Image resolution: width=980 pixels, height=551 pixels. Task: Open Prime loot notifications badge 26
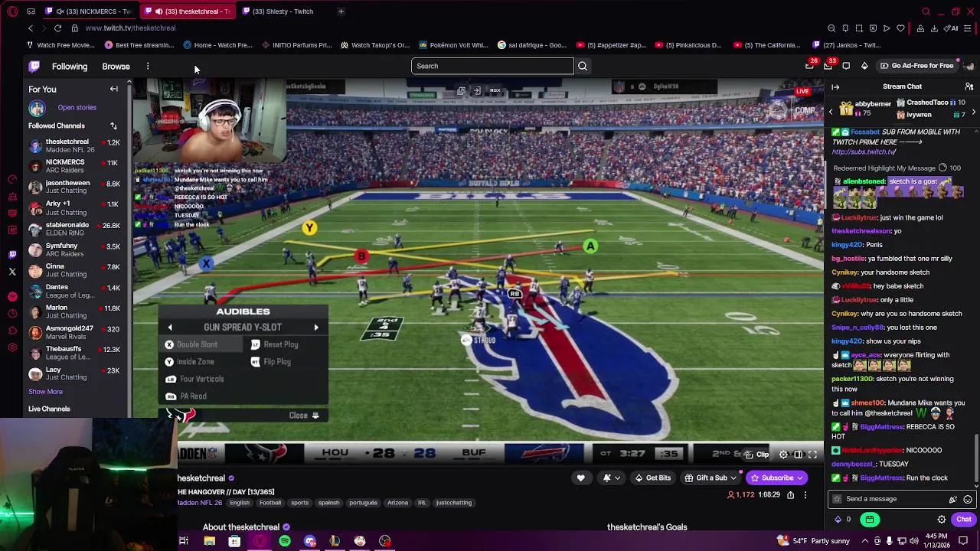(810, 66)
